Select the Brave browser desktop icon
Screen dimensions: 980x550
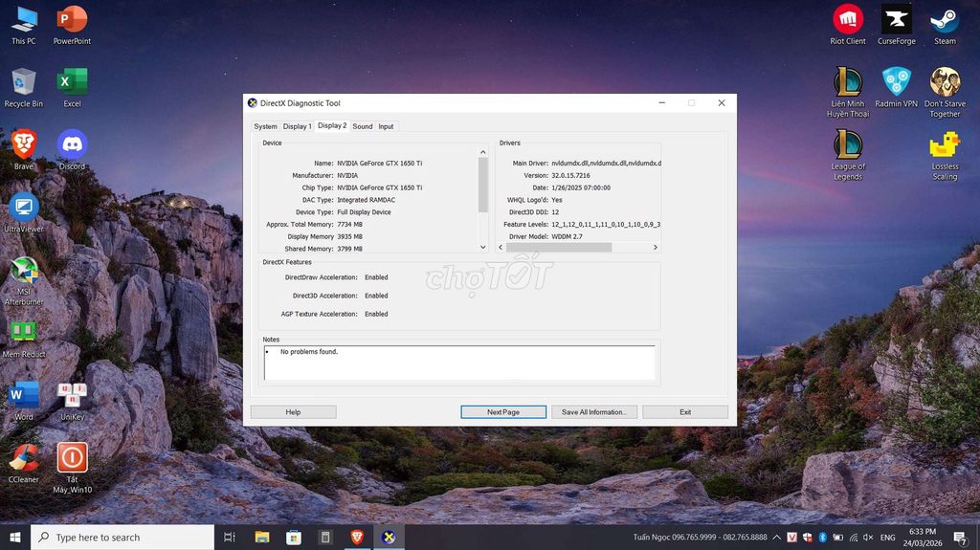24,150
